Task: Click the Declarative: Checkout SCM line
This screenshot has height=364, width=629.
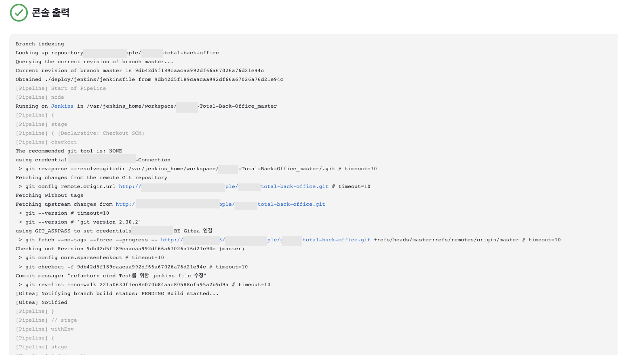Action: 80,133
